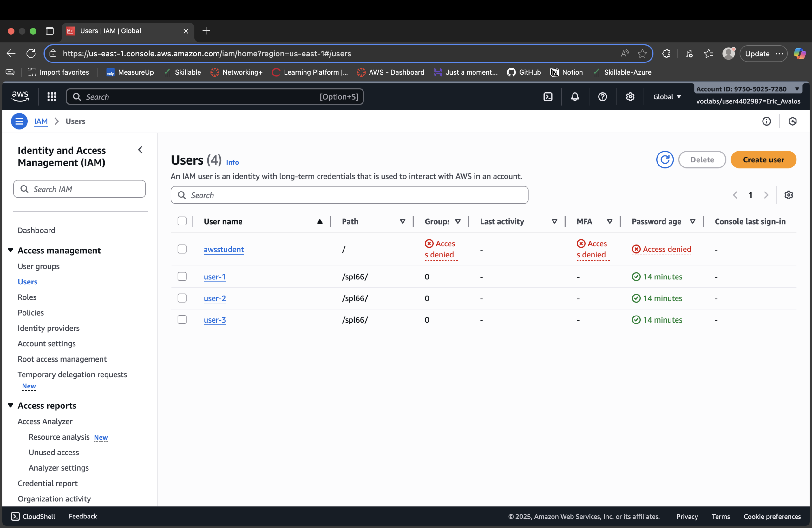812x528 pixels.
Task: Open the notifications bell
Action: coord(574,96)
